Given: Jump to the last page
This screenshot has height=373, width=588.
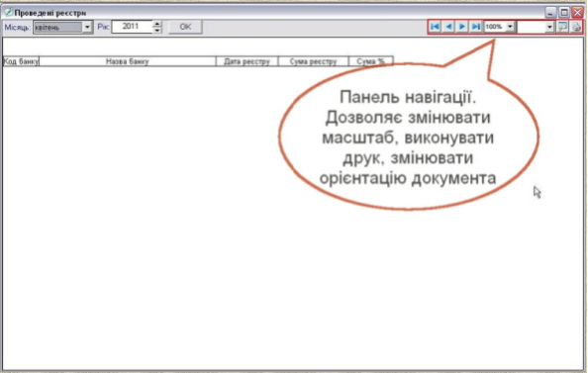Looking at the screenshot, I should (476, 27).
